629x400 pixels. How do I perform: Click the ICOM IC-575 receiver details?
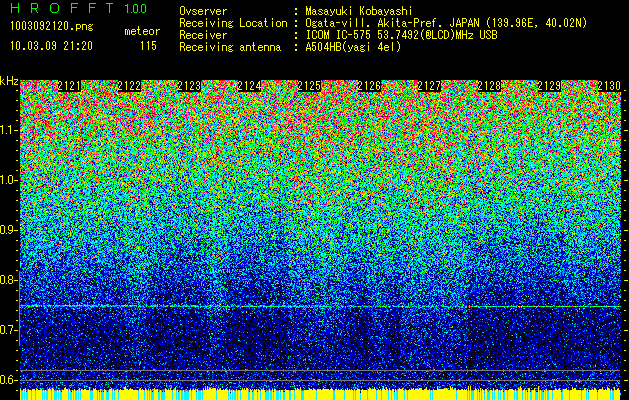401,35
